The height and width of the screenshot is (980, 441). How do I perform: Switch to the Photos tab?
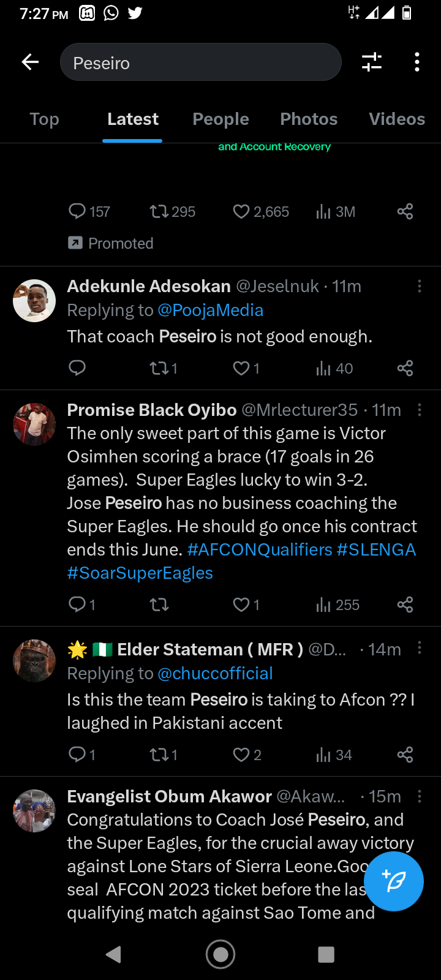[x=309, y=119]
